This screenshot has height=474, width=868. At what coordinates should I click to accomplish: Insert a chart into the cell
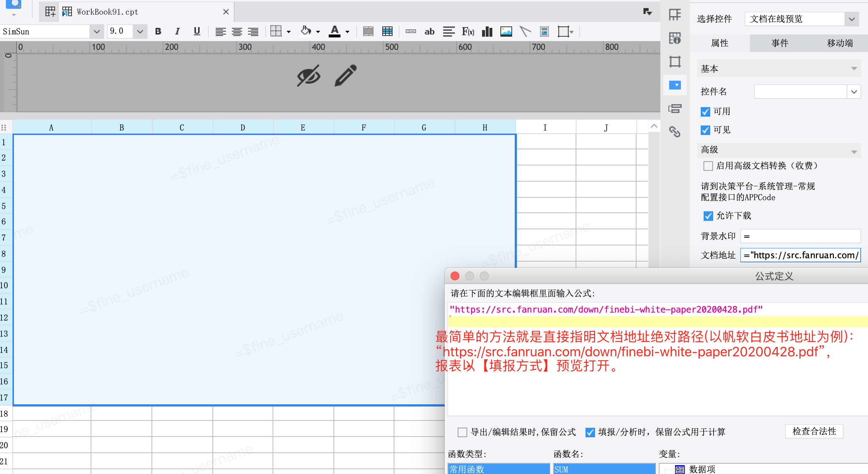click(x=487, y=32)
